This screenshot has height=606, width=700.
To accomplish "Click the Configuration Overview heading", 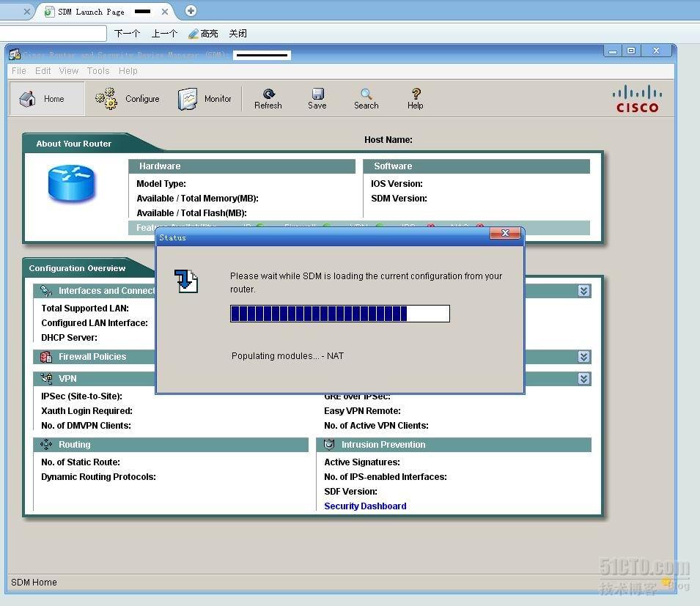I will tap(77, 268).
